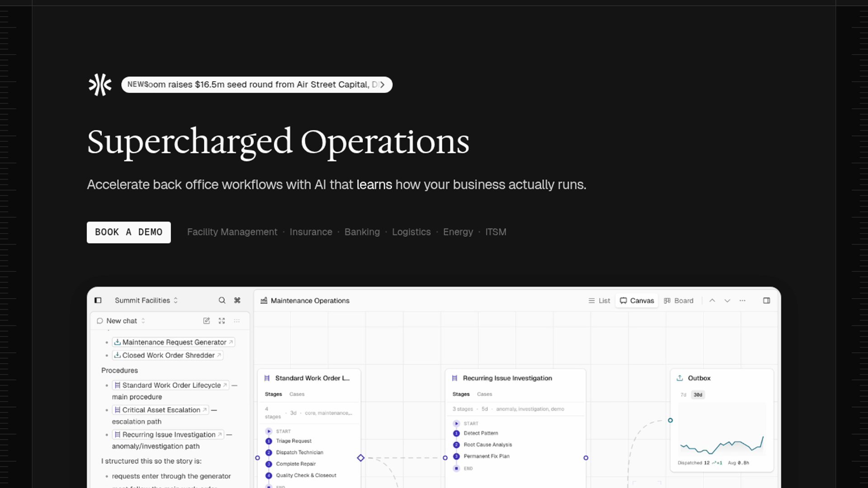This screenshot has width=868, height=488.
Task: Expand chat panel with fullscreen icon
Action: (222, 321)
